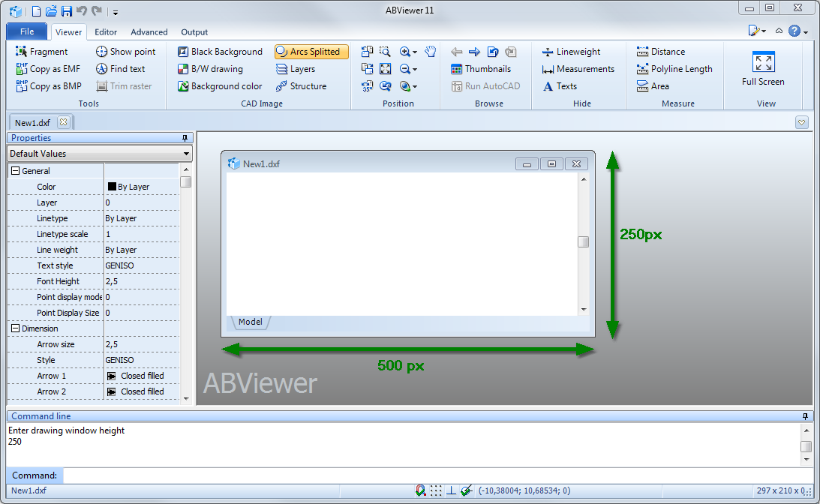This screenshot has width=820, height=504.
Task: Rotate drawing clockwise icon in Position group
Action: (x=367, y=68)
